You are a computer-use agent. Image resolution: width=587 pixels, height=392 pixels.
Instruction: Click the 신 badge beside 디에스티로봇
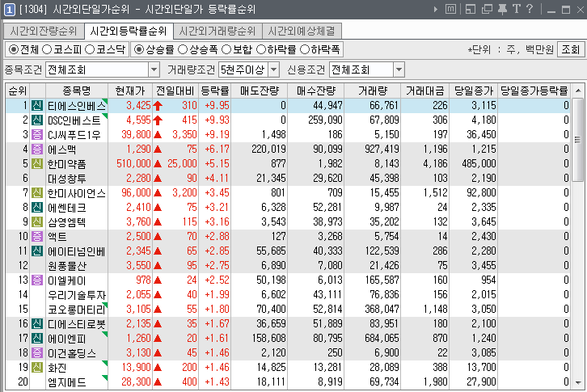click(36, 324)
